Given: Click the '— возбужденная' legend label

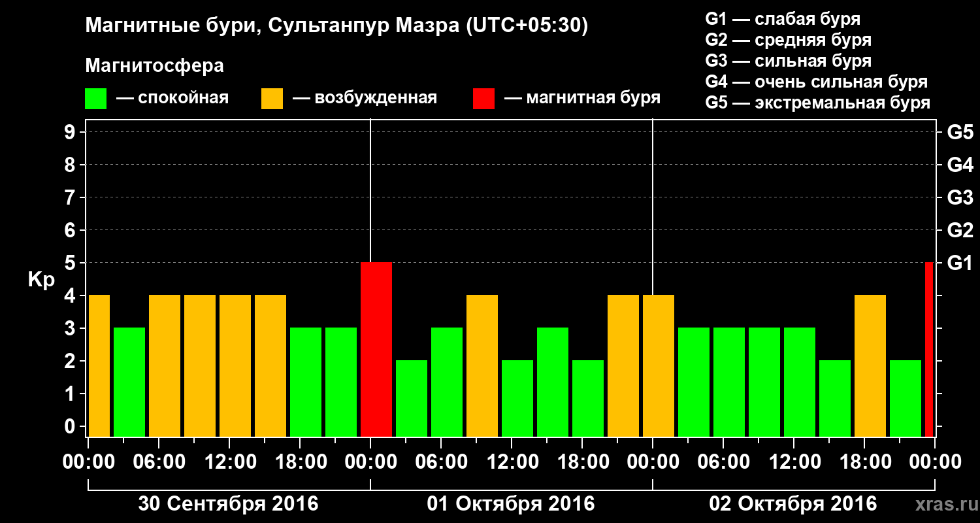Looking at the screenshot, I should click(x=365, y=99).
